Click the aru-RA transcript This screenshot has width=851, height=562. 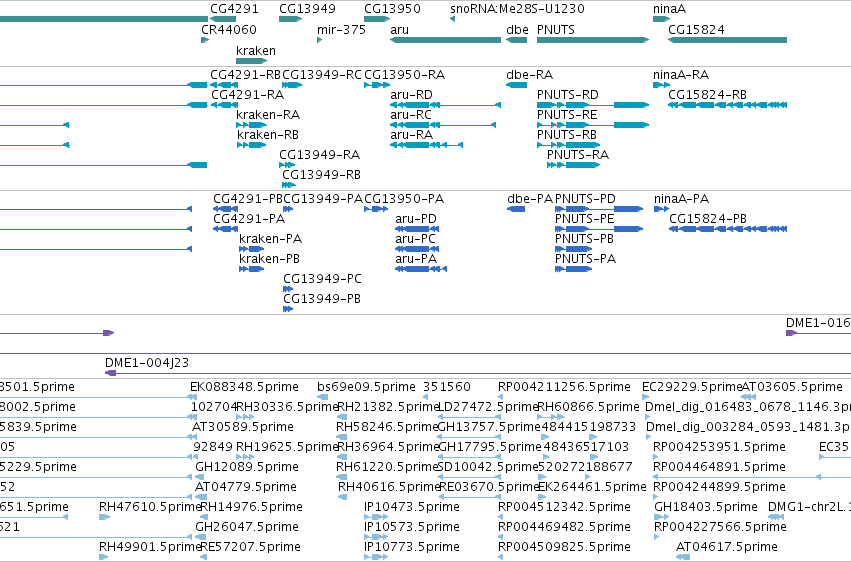(427, 145)
